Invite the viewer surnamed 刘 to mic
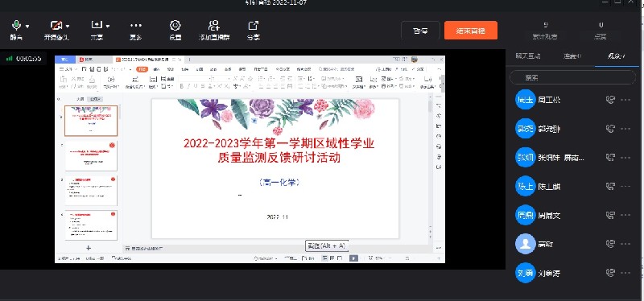The image size is (644, 301). tap(610, 273)
